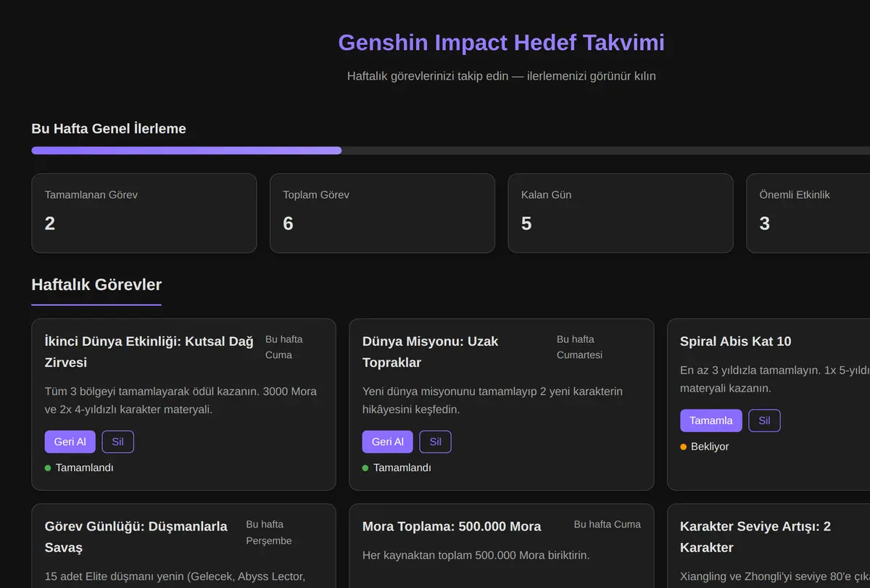Click the İkinci Dünya Etkinliği: Kutsal Dağ Zirvesi title
870x588 pixels.
[x=149, y=352]
